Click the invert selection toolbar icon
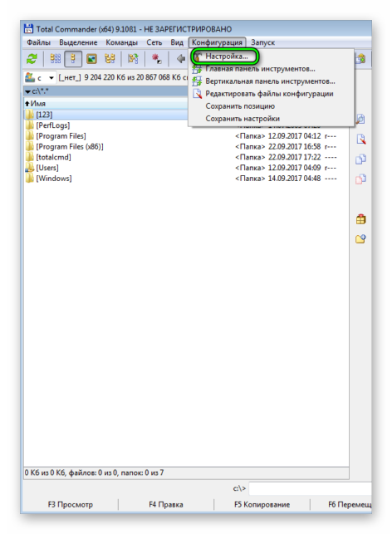The width and height of the screenshot is (392, 534). 133,59
